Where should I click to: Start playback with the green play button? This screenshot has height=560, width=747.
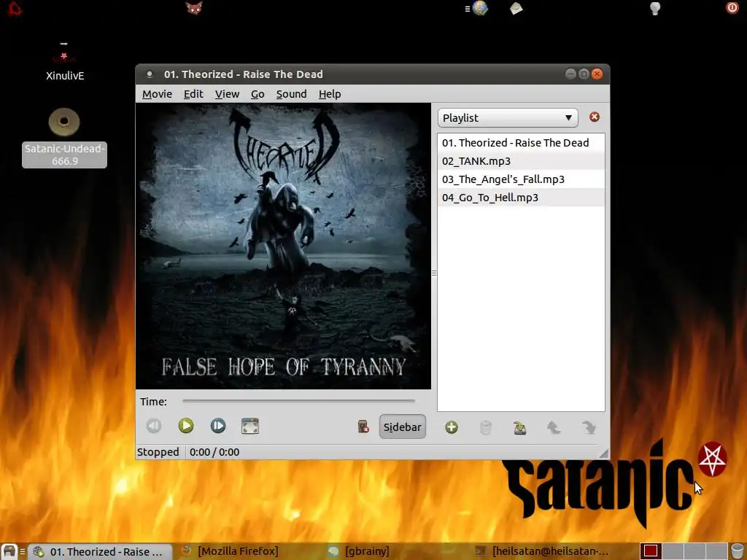[186, 425]
